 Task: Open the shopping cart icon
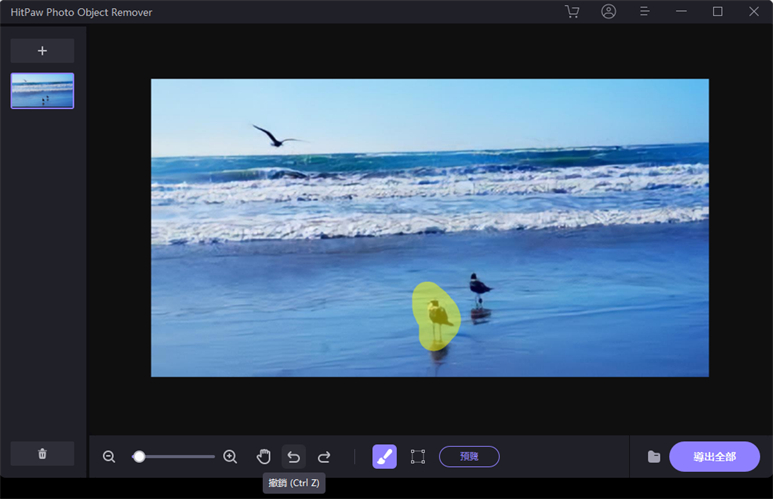(x=572, y=12)
